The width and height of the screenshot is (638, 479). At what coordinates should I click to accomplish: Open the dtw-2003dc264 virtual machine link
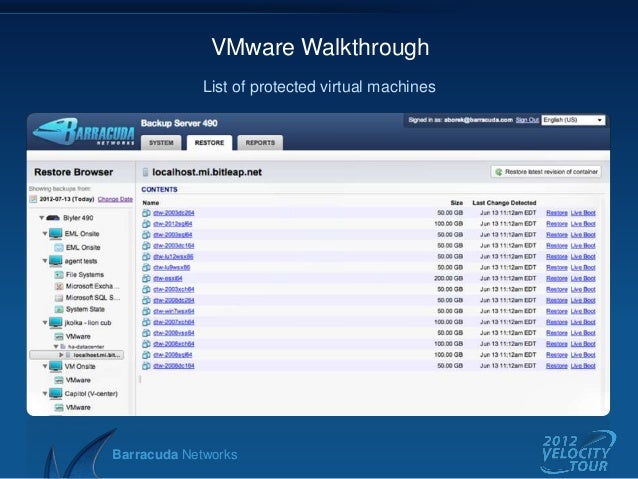pos(174,213)
